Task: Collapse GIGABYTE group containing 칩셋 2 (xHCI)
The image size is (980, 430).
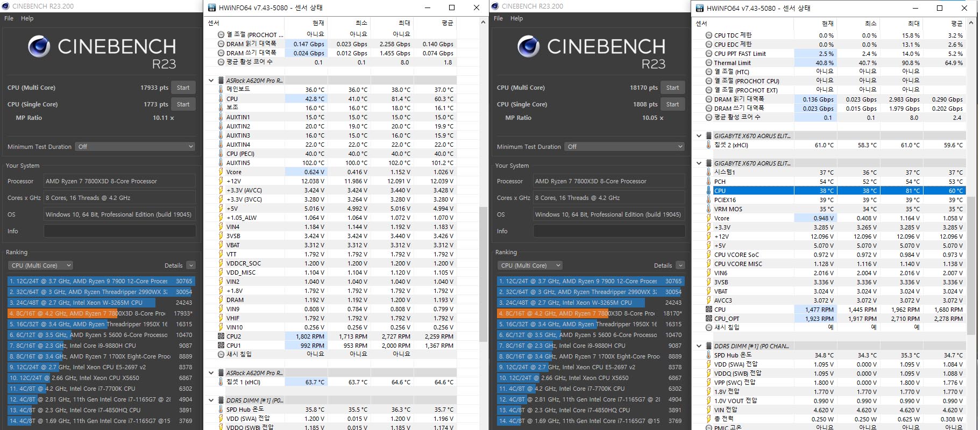Action: pos(699,136)
